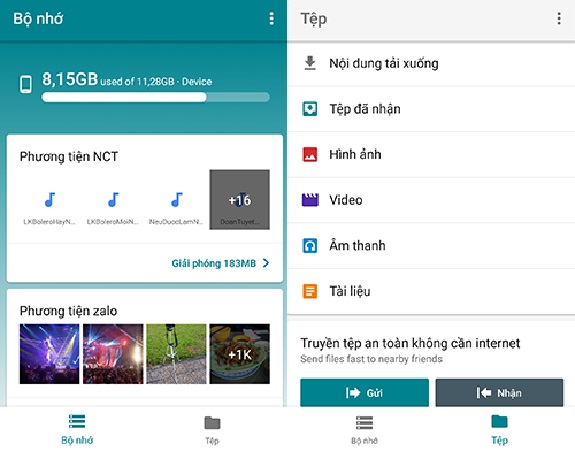Tap the Gửi send button

pyautogui.click(x=365, y=393)
